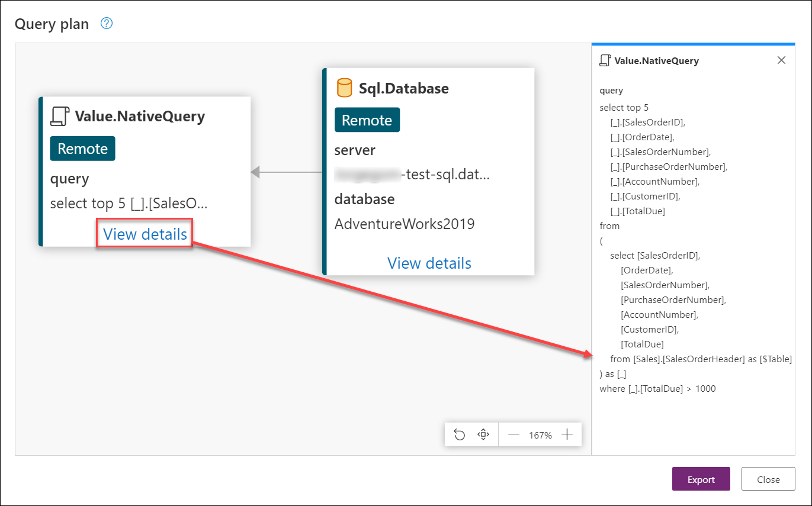Select the Sql.Database node title
Image resolution: width=812 pixels, height=506 pixels.
click(404, 88)
